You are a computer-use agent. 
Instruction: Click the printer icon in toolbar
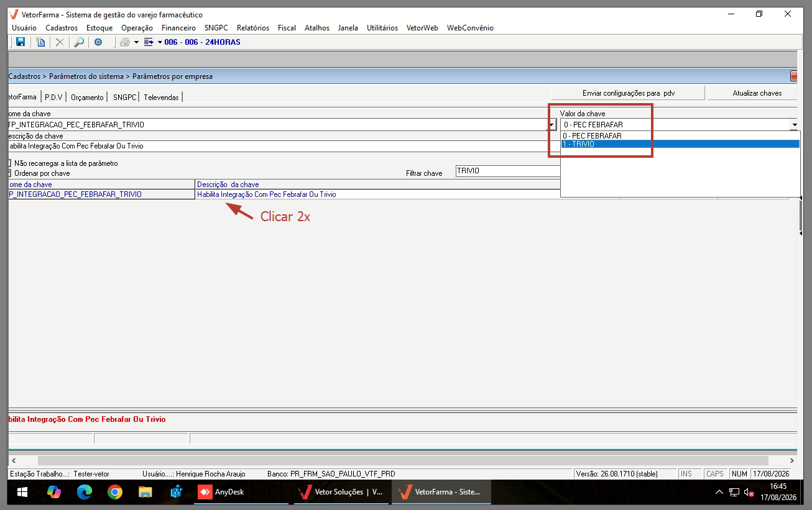(125, 42)
